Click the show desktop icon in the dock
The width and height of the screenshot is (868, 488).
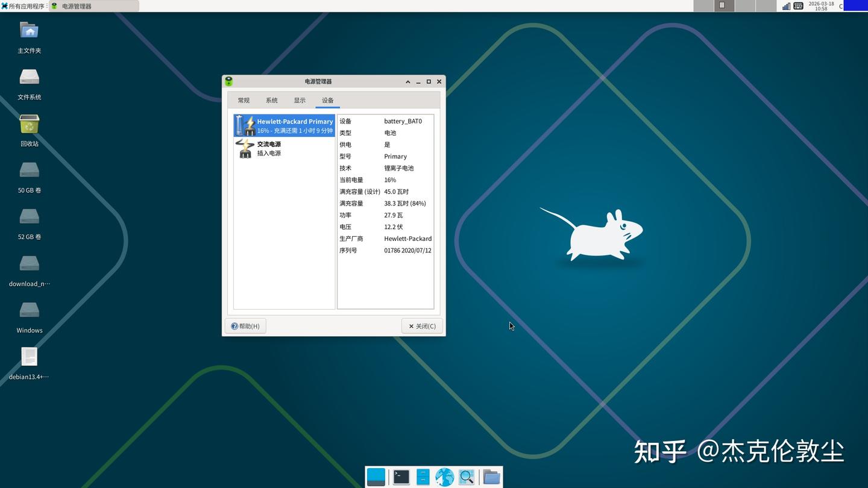click(376, 477)
